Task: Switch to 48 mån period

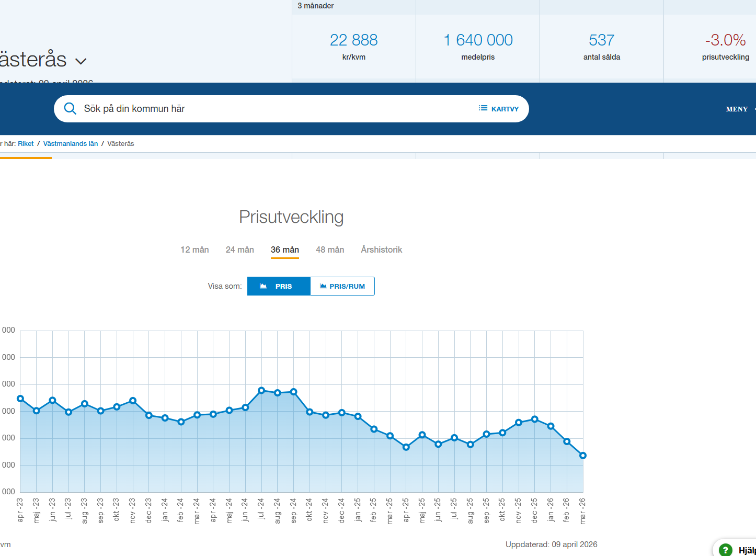Action: (330, 249)
